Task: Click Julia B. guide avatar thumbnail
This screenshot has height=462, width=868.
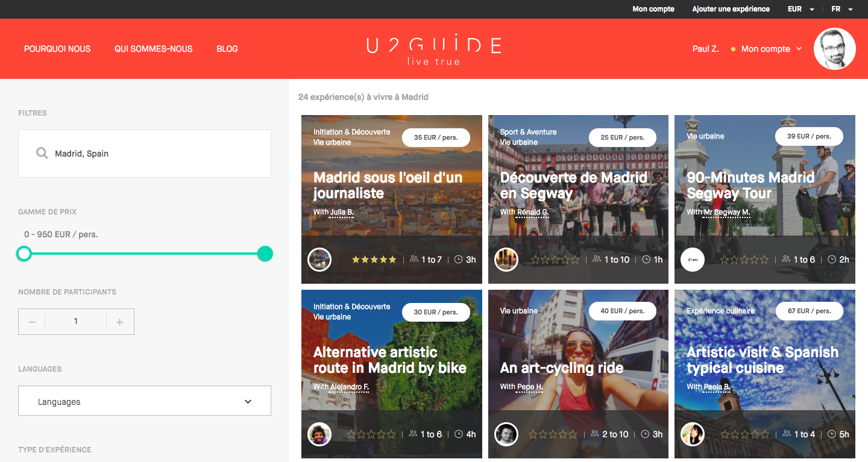Action: tap(319, 260)
